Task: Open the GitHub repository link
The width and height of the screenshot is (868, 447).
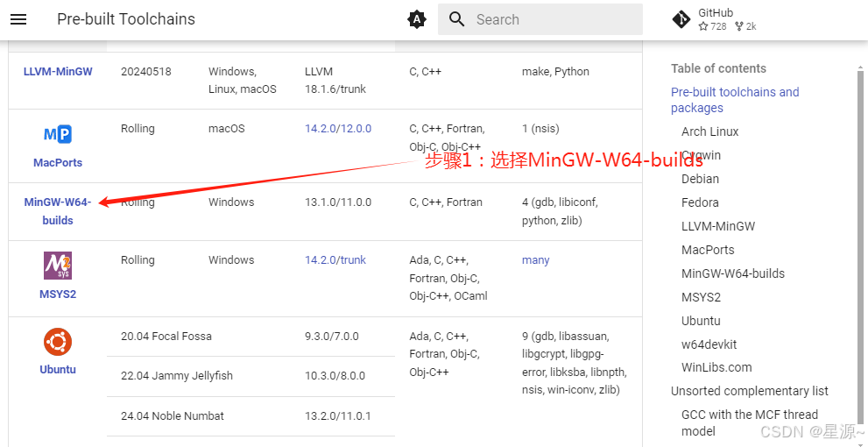Action: (714, 19)
